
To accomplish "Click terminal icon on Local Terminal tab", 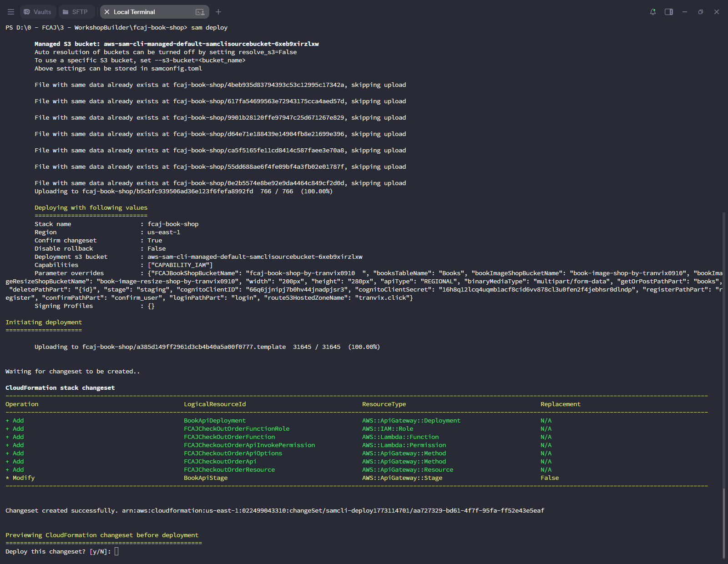I will [200, 12].
